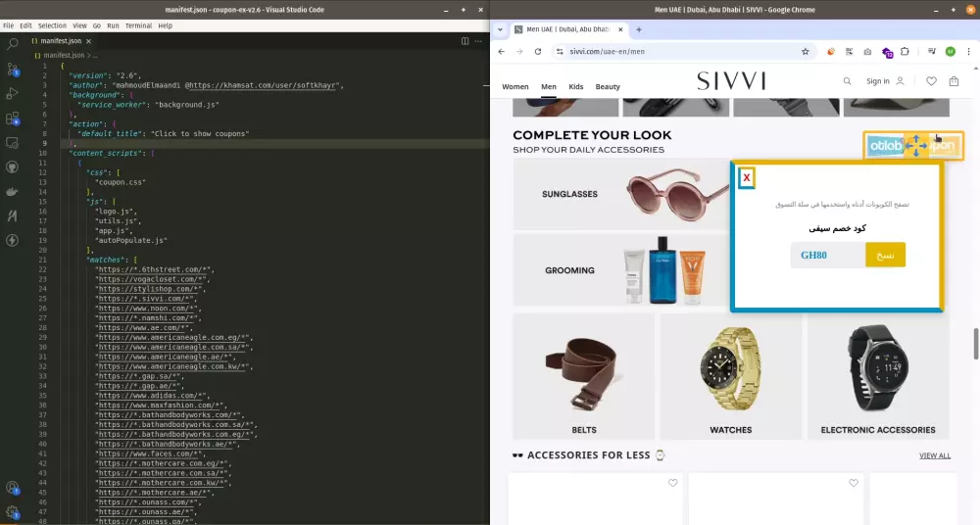Image resolution: width=980 pixels, height=525 pixels.
Task: Go to the Women section on SIVVI
Action: (x=515, y=87)
